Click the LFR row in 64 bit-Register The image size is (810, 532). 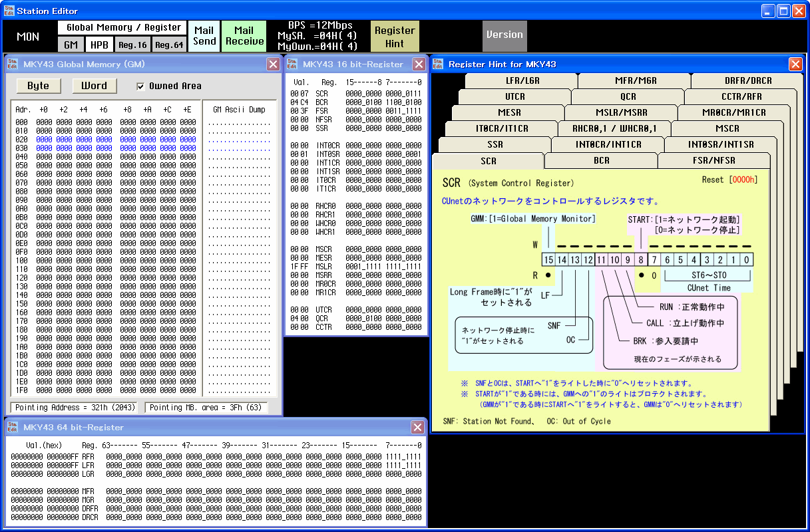[216, 465]
